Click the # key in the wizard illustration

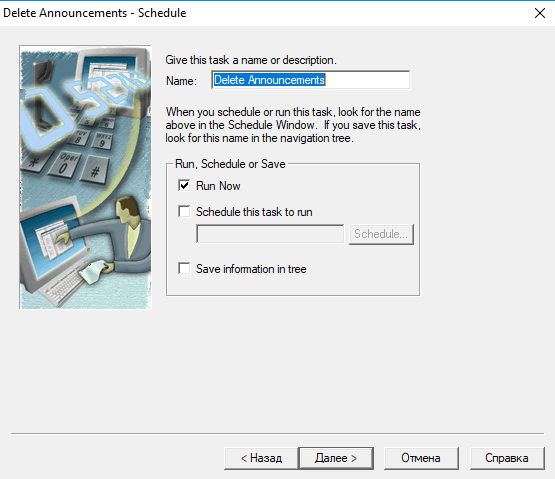click(95, 170)
